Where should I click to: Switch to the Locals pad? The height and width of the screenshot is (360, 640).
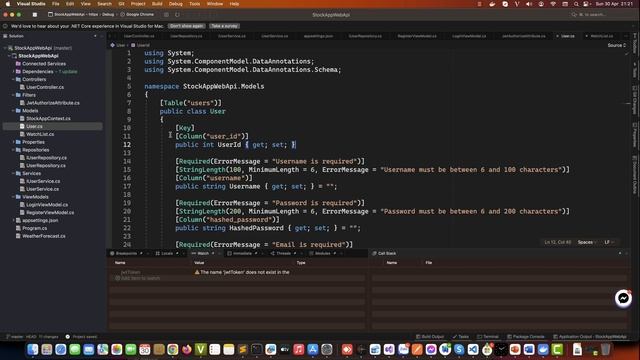click(x=167, y=253)
